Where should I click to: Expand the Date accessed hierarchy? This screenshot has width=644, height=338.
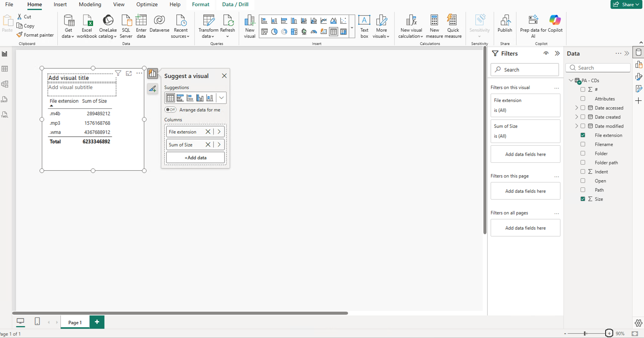pos(577,108)
